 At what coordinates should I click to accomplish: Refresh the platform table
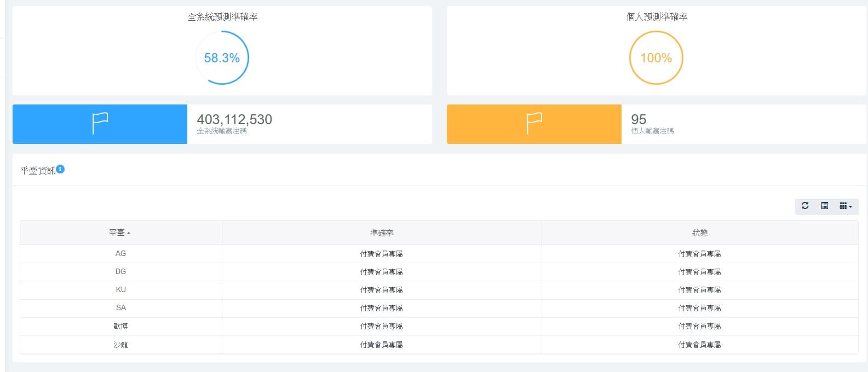coord(805,206)
